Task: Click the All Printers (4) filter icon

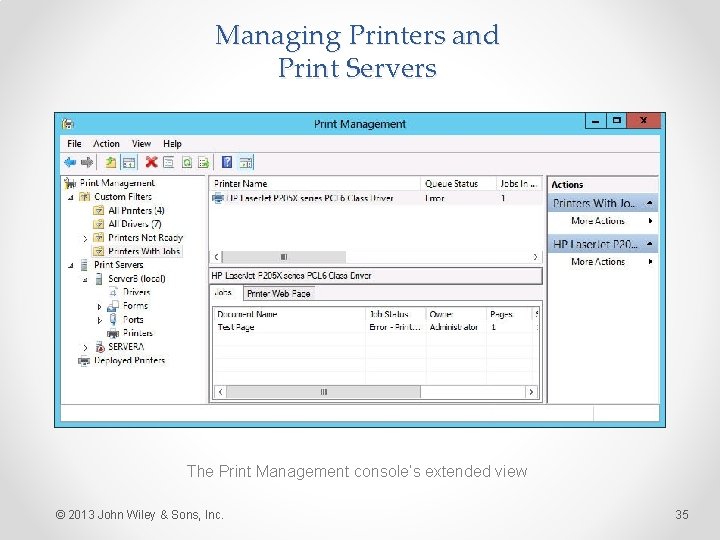Action: tap(99, 211)
